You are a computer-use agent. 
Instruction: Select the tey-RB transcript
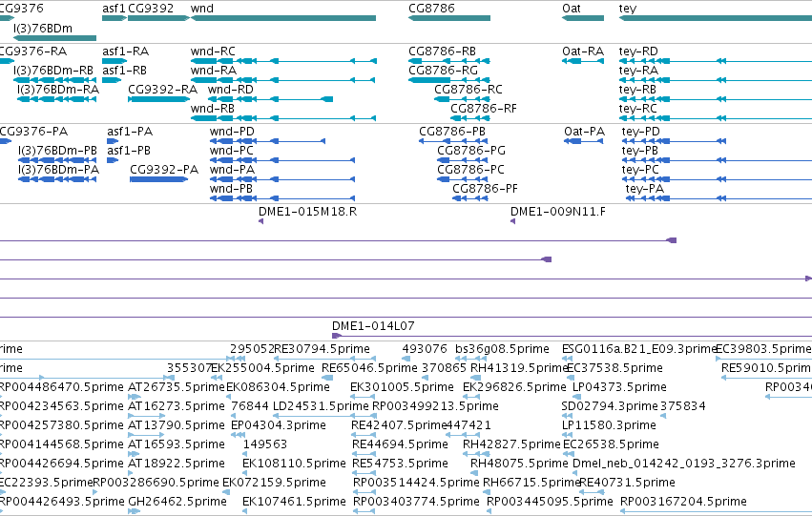coord(716,99)
